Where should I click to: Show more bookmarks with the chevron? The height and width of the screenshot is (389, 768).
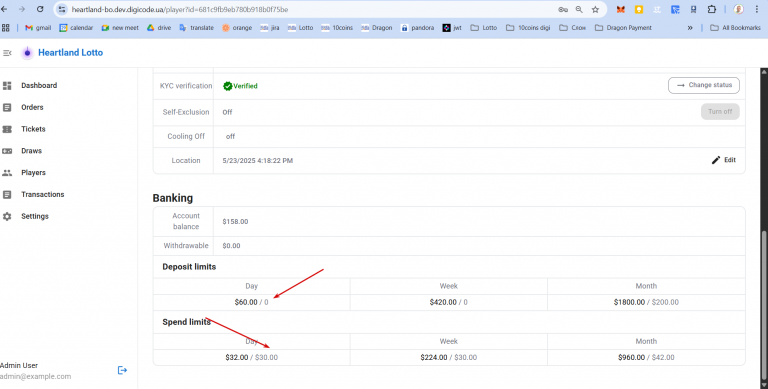(x=690, y=28)
